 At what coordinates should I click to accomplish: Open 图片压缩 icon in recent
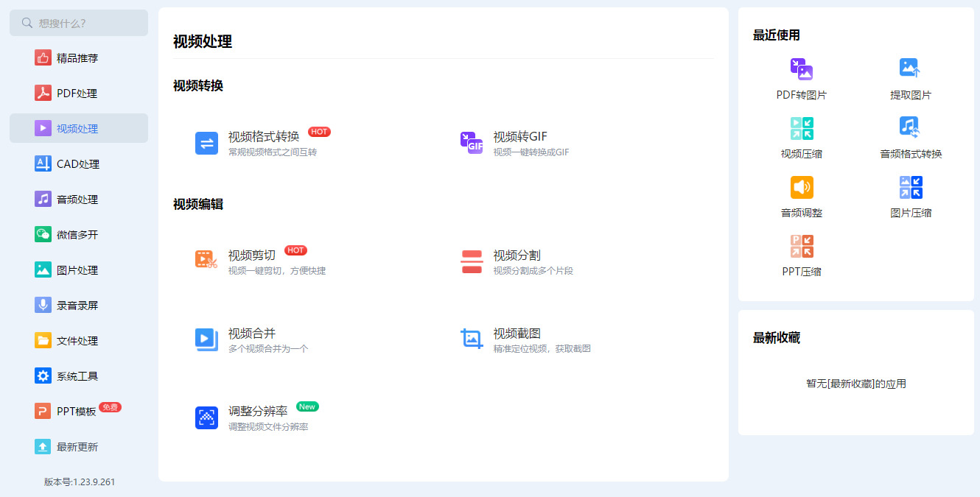tap(911, 188)
